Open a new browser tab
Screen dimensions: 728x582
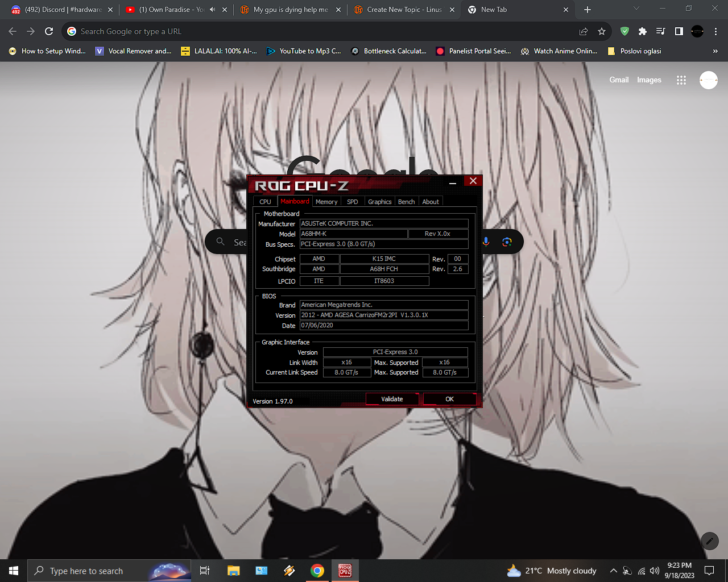pos(588,10)
